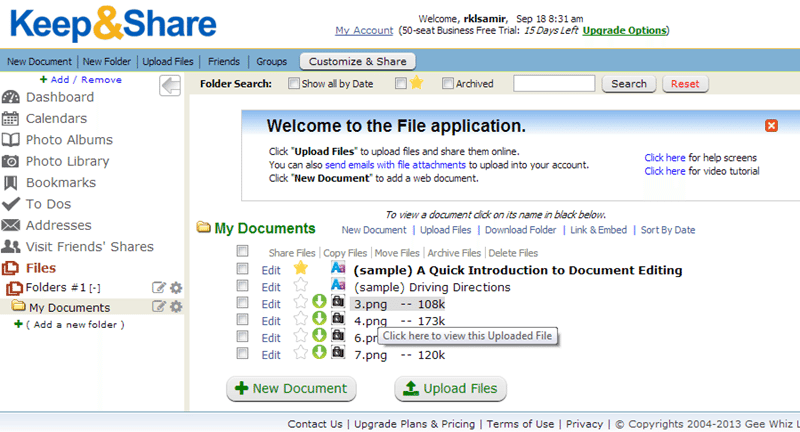Click Upload Files in top toolbar
800x432 pixels.
point(168,62)
